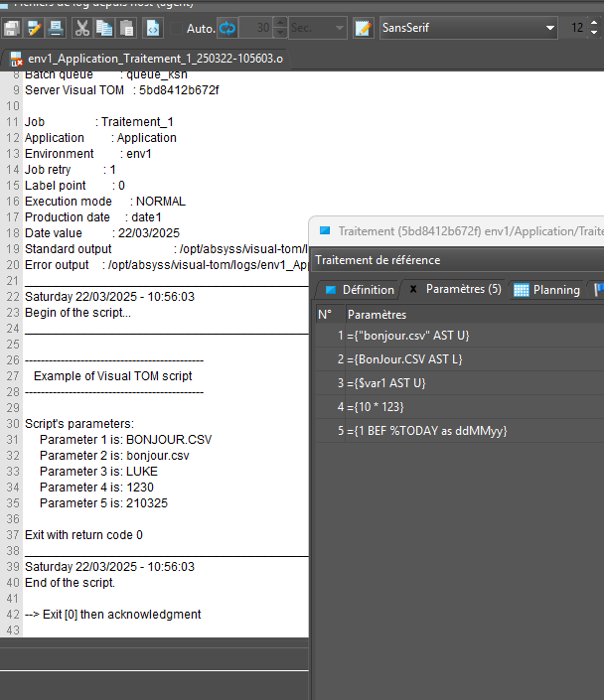Select parameter row 5 {1 BEF %TODAY as ddMMyy}
Screen dimensions: 604x700
pos(460,431)
